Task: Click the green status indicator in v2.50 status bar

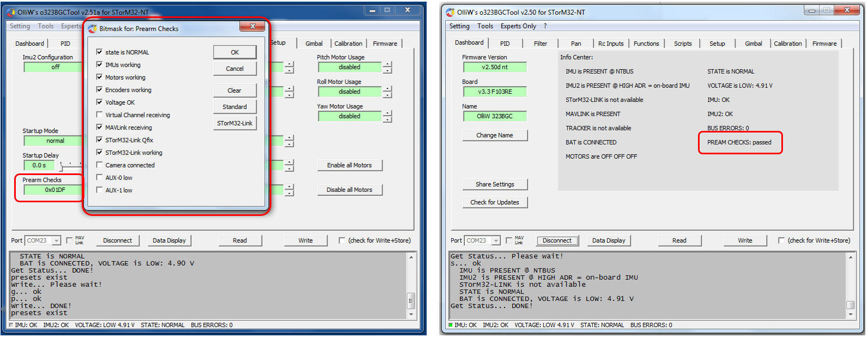Action: click(450, 325)
